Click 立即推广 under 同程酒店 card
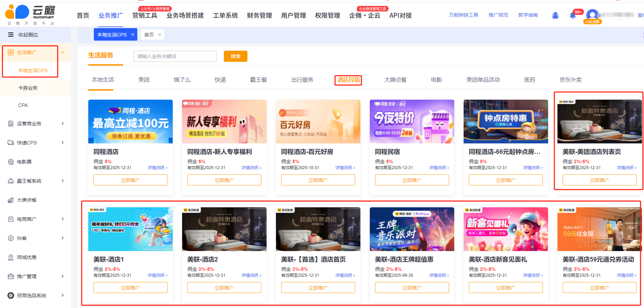 tap(130, 180)
